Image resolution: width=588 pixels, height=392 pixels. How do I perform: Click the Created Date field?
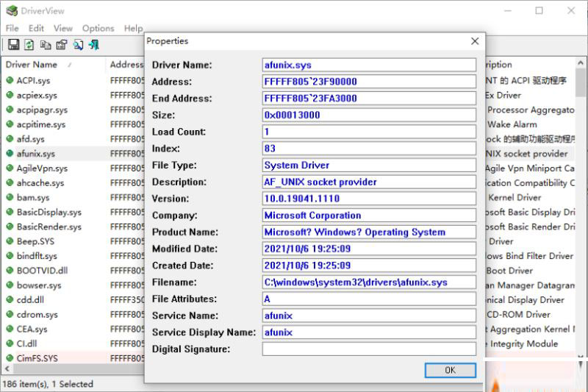pos(370,266)
